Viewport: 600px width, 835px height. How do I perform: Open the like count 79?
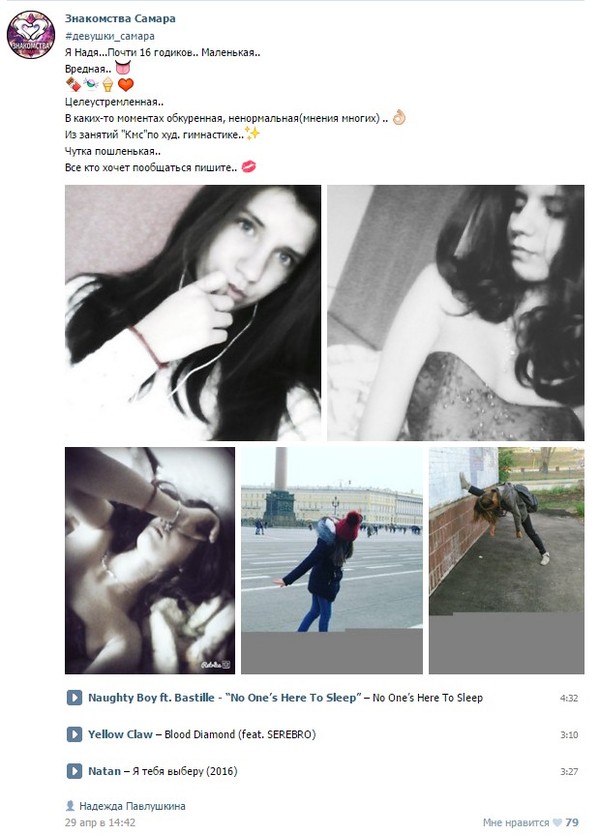[x=572, y=823]
